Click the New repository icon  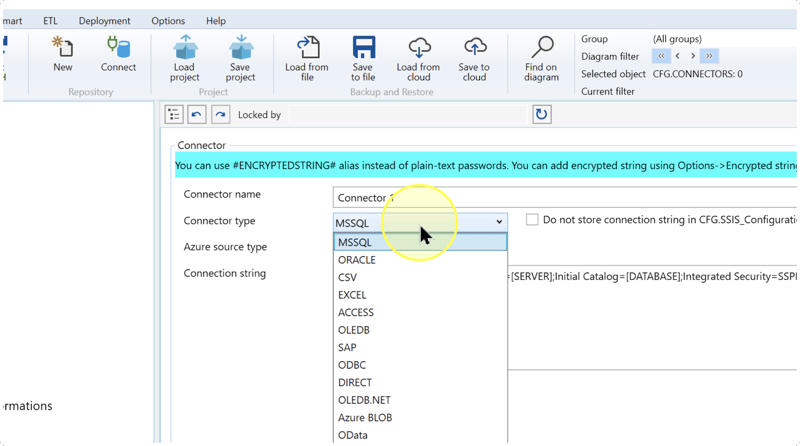pyautogui.click(x=63, y=54)
